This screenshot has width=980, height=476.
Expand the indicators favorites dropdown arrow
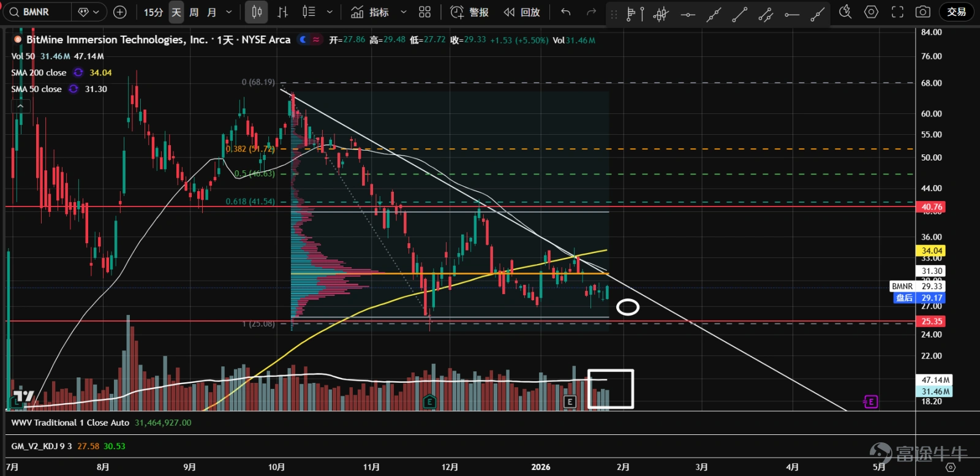point(403,12)
